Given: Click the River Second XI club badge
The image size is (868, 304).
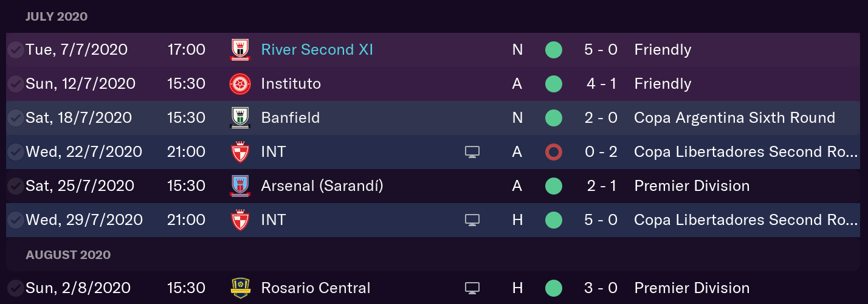Looking at the screenshot, I should click(240, 49).
